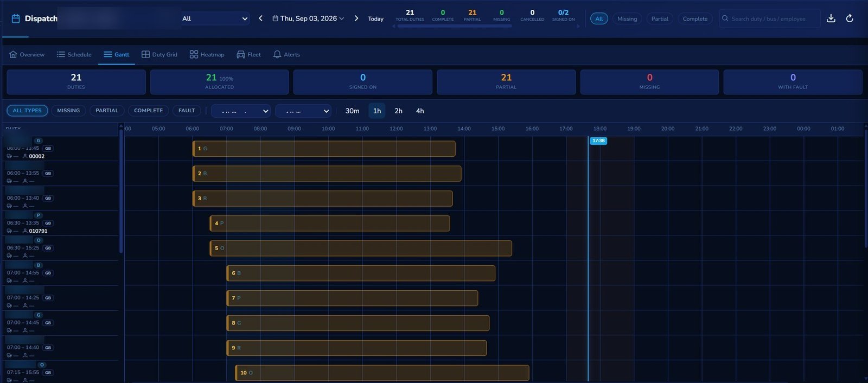Set timeline zoom to 1h

coord(377,111)
